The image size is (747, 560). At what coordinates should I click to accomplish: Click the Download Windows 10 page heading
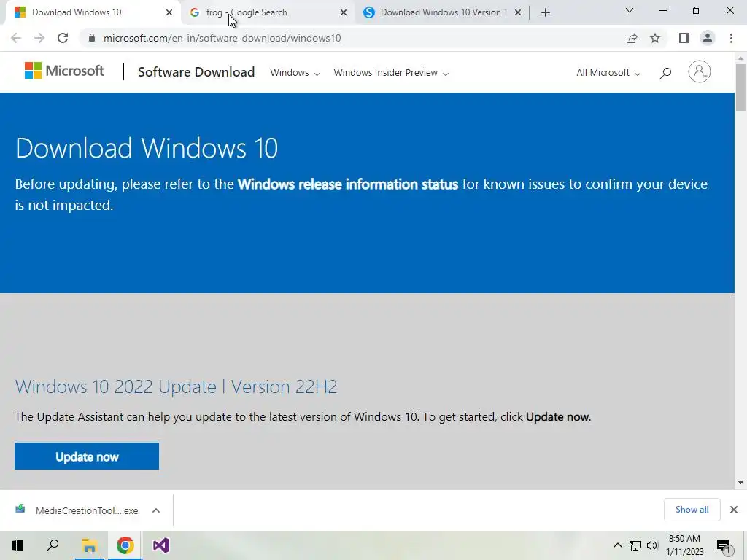146,147
